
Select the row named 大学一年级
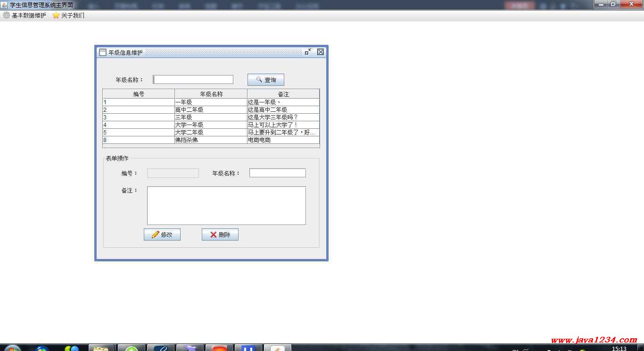point(211,125)
